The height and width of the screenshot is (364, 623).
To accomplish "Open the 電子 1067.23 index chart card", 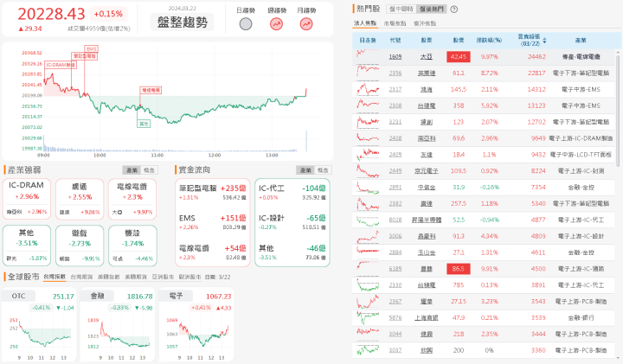I will [196, 325].
